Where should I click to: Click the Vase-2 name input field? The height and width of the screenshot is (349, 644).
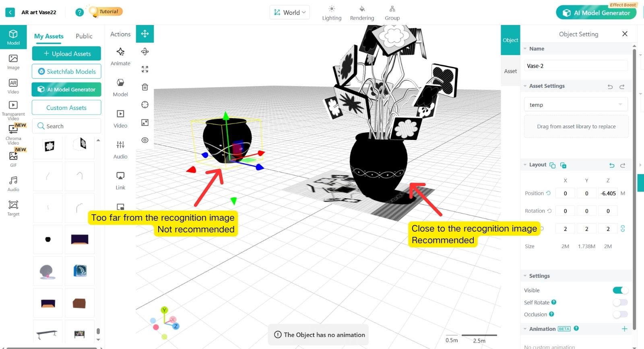click(576, 66)
